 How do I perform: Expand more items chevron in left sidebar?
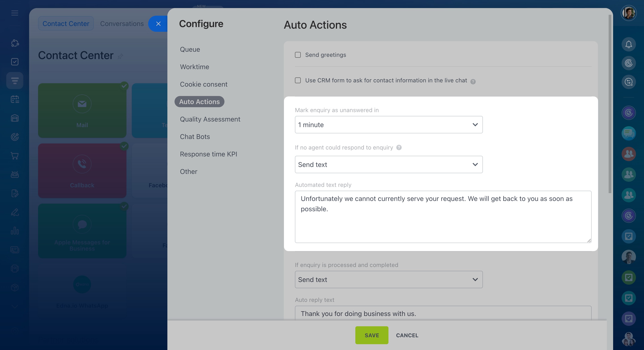[x=15, y=307]
